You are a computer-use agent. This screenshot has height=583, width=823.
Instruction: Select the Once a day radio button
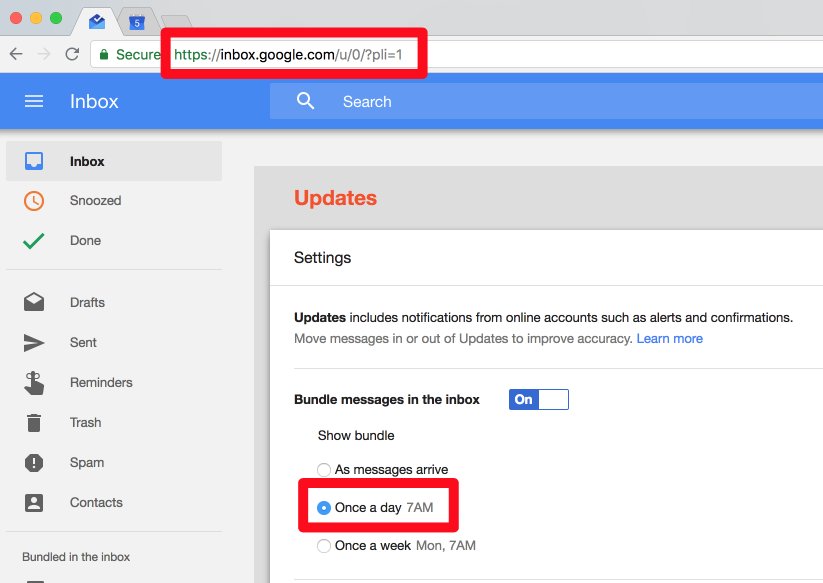click(324, 507)
